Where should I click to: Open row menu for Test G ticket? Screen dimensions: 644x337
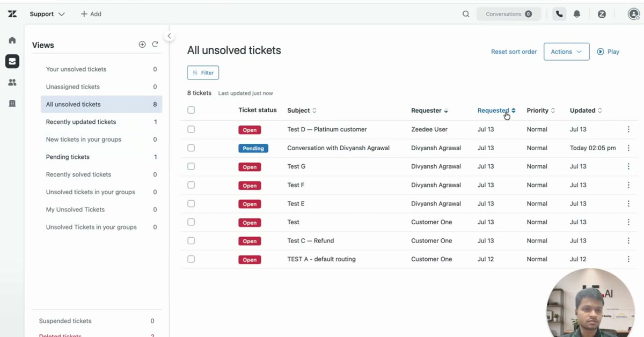pos(628,166)
